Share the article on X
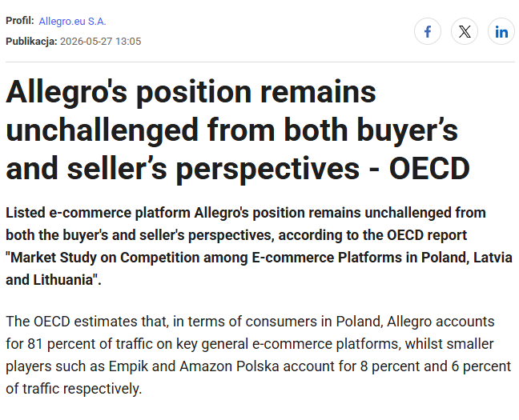 click(465, 32)
